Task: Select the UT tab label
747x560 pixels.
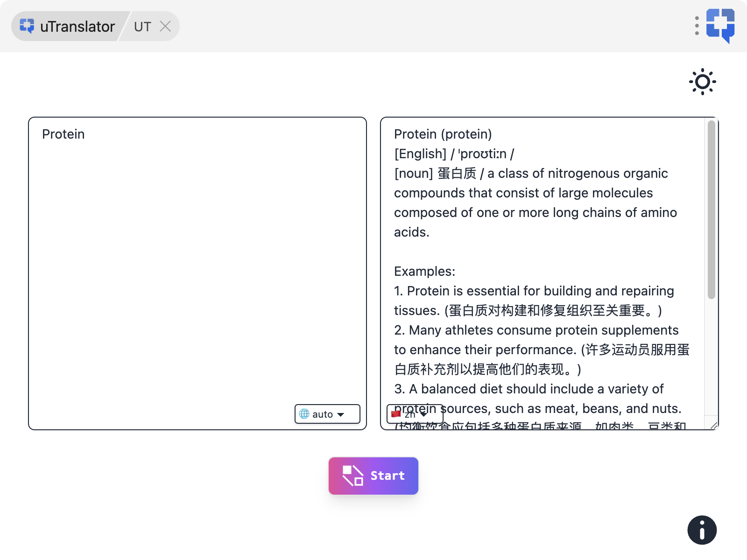Action: coord(142,27)
